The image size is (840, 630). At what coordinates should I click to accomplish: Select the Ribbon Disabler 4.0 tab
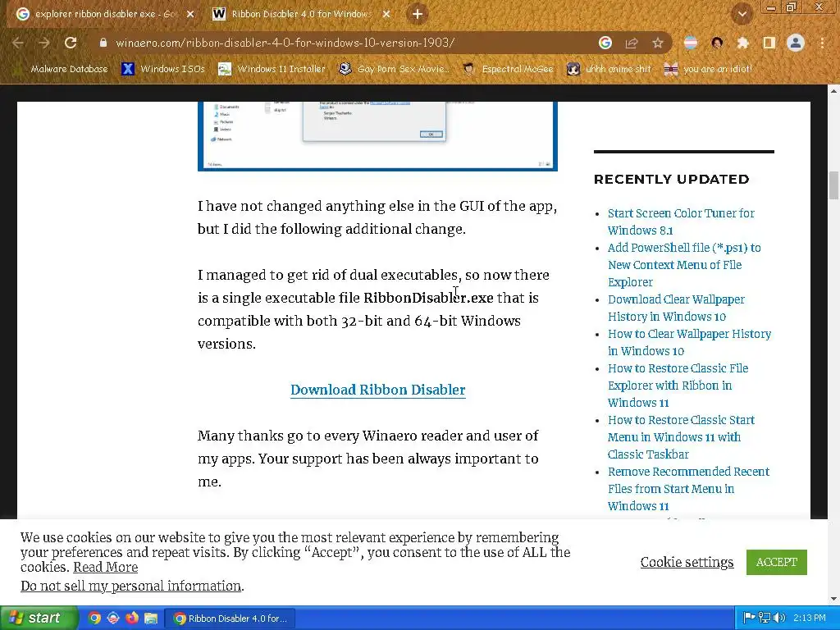[x=301, y=15]
